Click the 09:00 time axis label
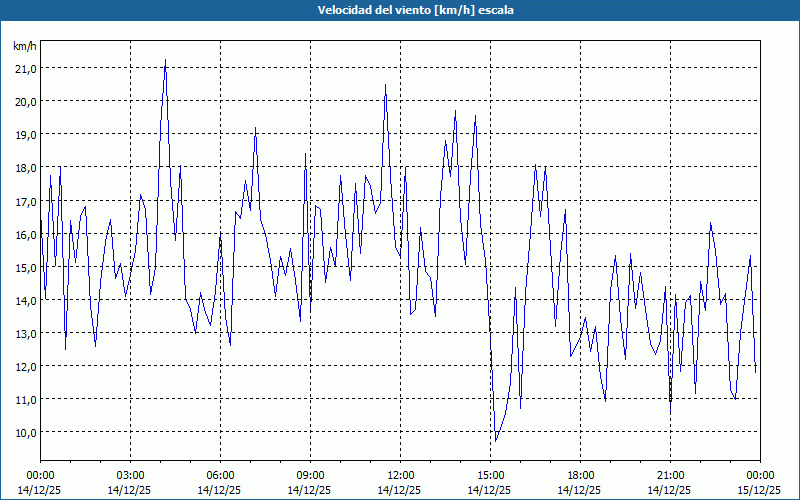Image resolution: width=800 pixels, height=500 pixels. [x=310, y=475]
